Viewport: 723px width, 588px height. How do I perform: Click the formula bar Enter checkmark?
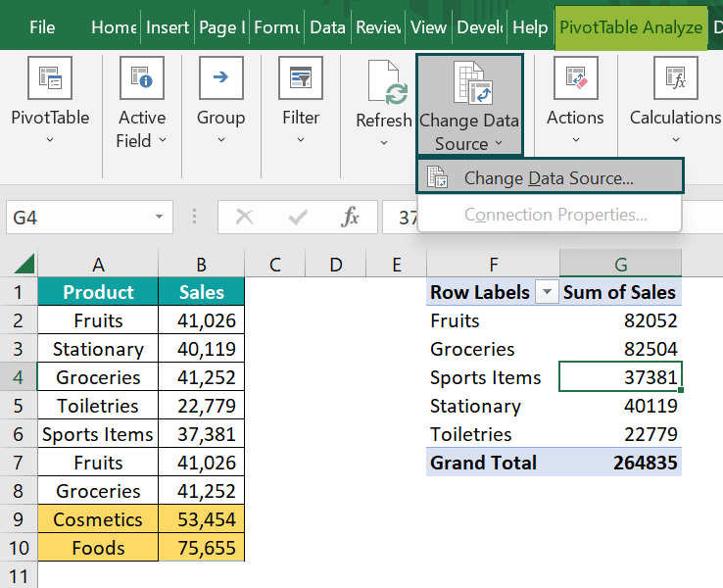click(x=298, y=217)
